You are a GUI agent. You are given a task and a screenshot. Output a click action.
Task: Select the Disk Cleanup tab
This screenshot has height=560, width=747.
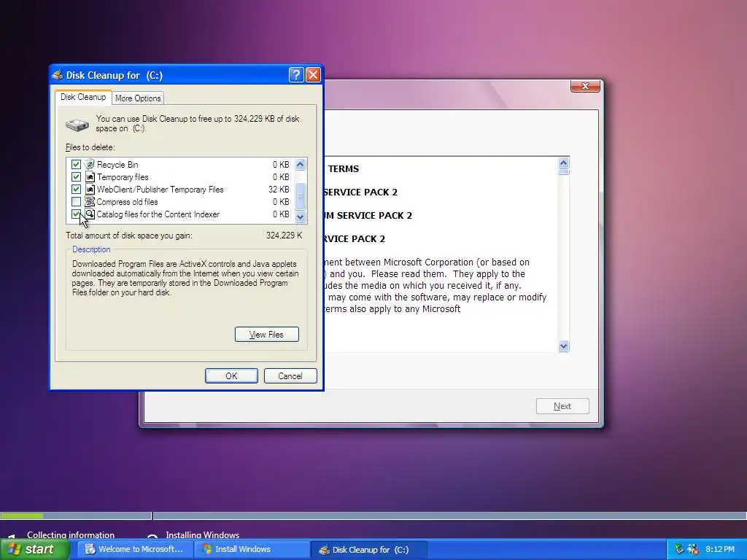(83, 97)
